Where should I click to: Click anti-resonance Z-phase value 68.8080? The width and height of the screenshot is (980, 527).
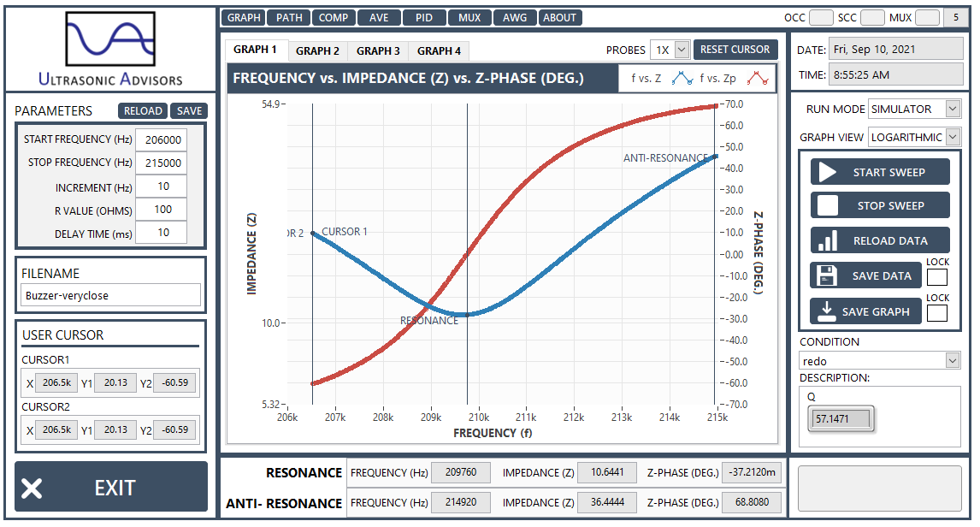[752, 502]
